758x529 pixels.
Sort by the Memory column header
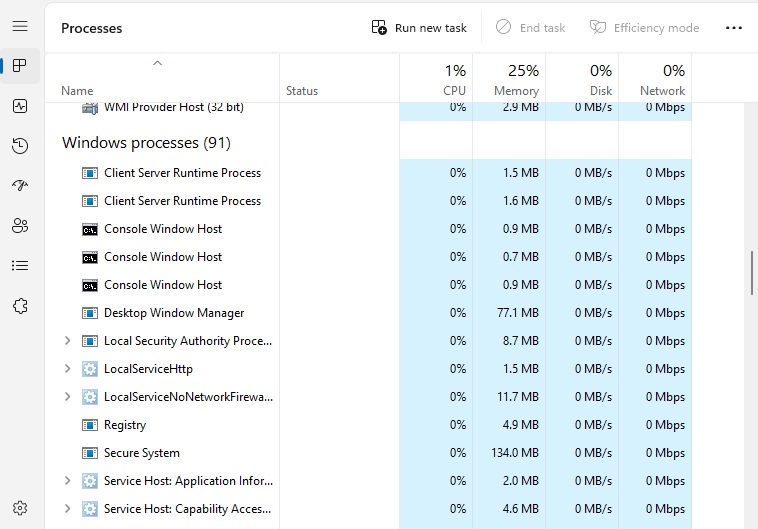pyautogui.click(x=509, y=78)
